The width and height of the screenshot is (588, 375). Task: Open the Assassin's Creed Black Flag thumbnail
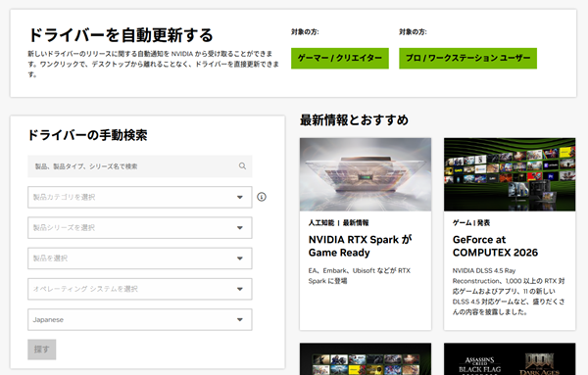(x=510, y=359)
